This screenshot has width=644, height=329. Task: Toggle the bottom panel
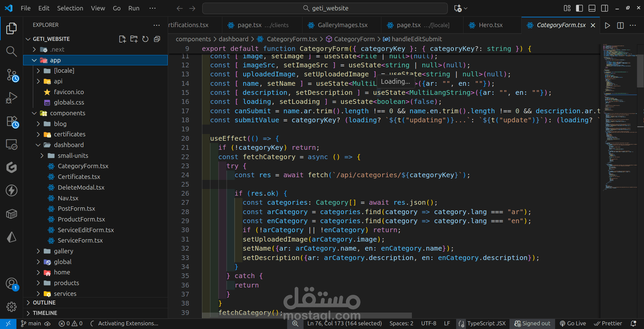point(592,8)
